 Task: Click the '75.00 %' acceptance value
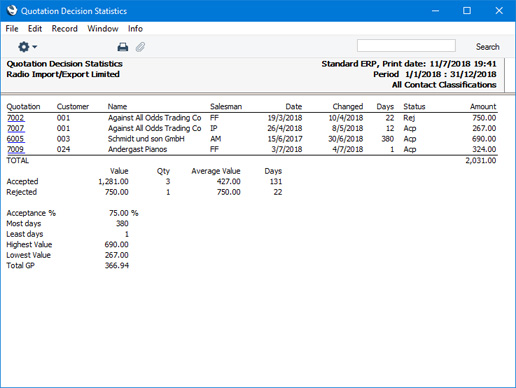coord(123,213)
